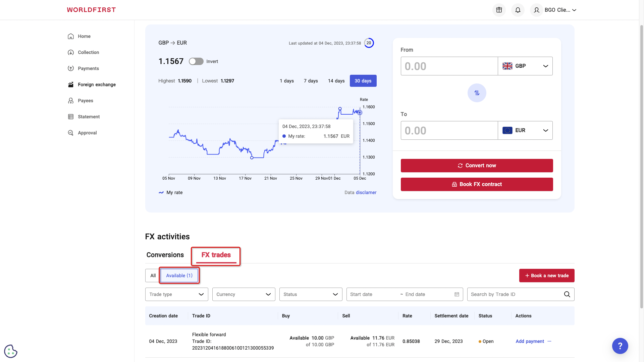Toggle the Invert rate switch
644x362 pixels.
[x=196, y=61]
